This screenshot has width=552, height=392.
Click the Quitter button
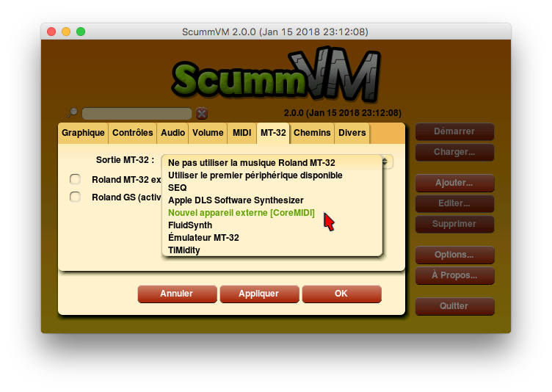click(x=454, y=306)
